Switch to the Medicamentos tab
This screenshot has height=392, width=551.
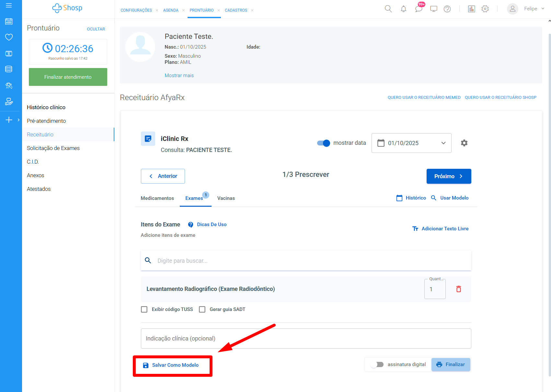point(157,198)
